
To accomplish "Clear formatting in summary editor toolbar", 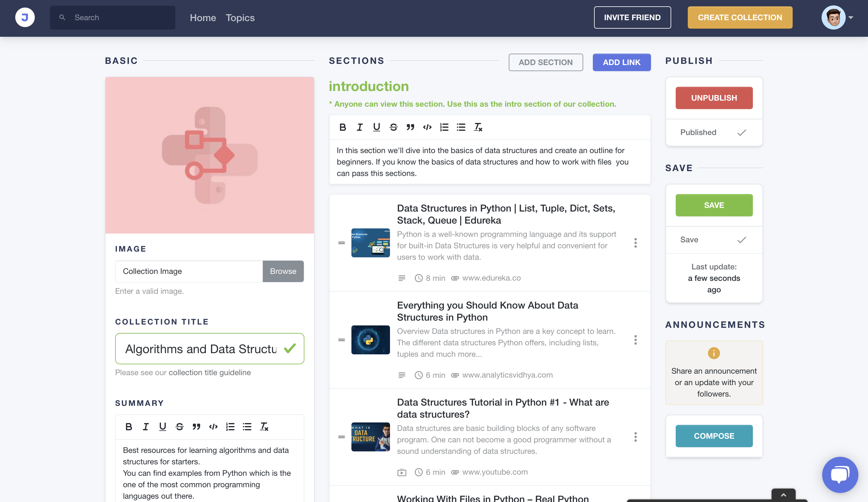I will (x=264, y=427).
